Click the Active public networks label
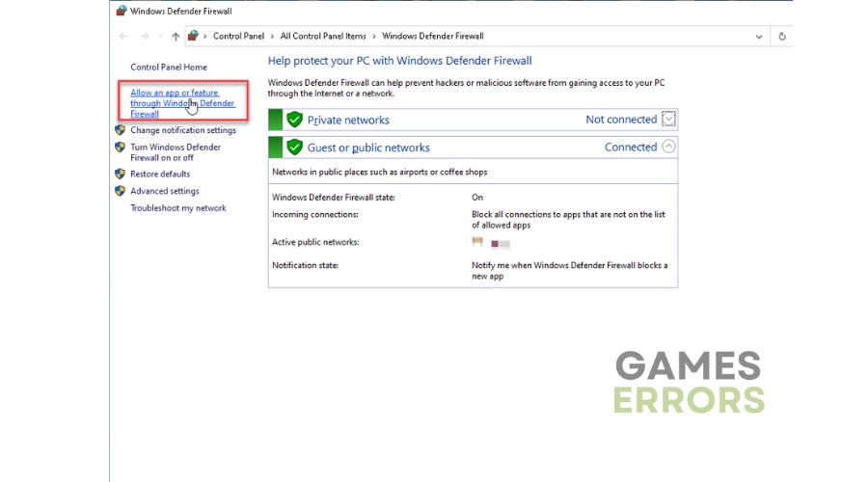 [x=315, y=242]
